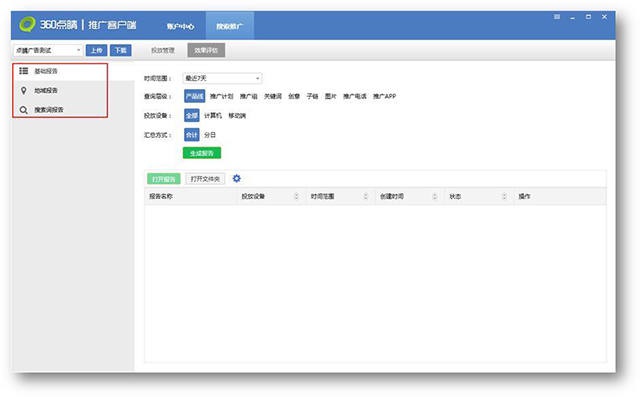Switch to the 搜索推广 tab
Viewport: 640px width, 397px height.
229,26
